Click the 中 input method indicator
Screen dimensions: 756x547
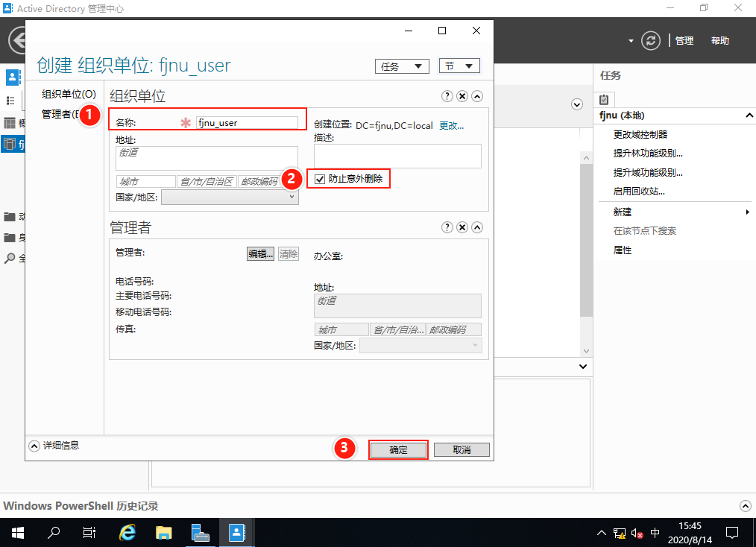[655, 533]
